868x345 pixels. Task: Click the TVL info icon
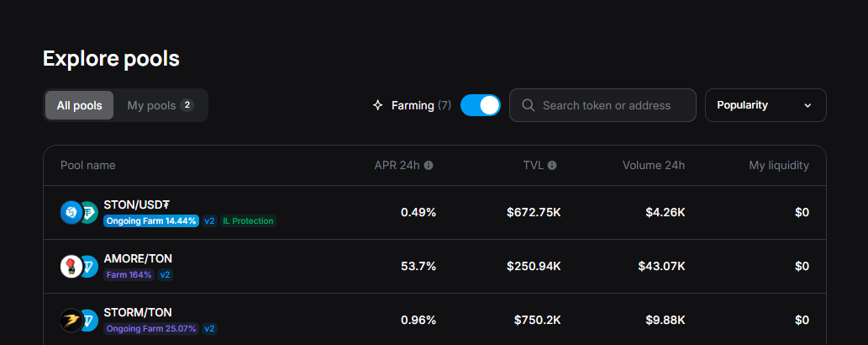pyautogui.click(x=552, y=166)
